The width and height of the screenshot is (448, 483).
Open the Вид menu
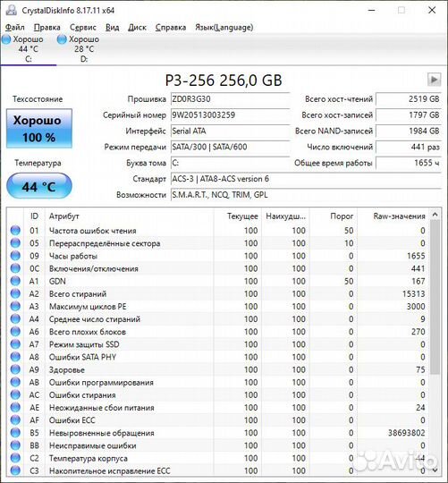click(x=112, y=28)
